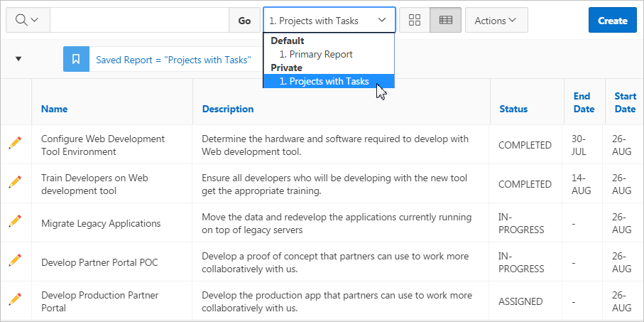Open the saved reports select list
The image size is (644, 322).
click(x=329, y=21)
